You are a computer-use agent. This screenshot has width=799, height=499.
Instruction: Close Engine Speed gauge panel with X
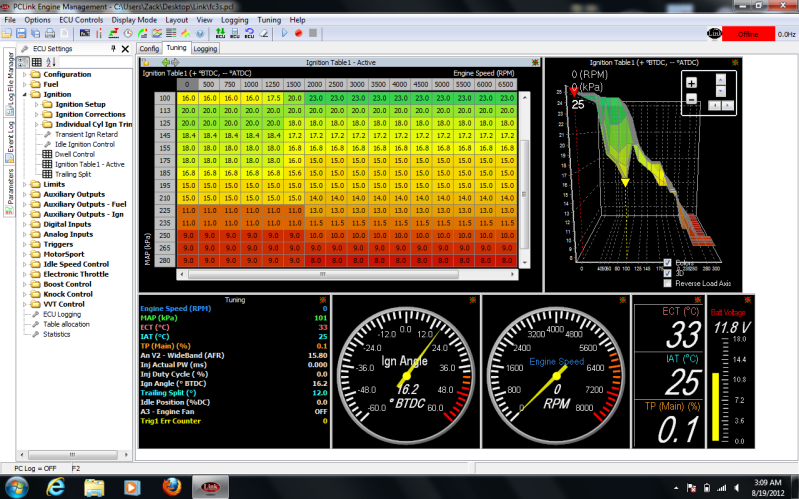pos(623,300)
